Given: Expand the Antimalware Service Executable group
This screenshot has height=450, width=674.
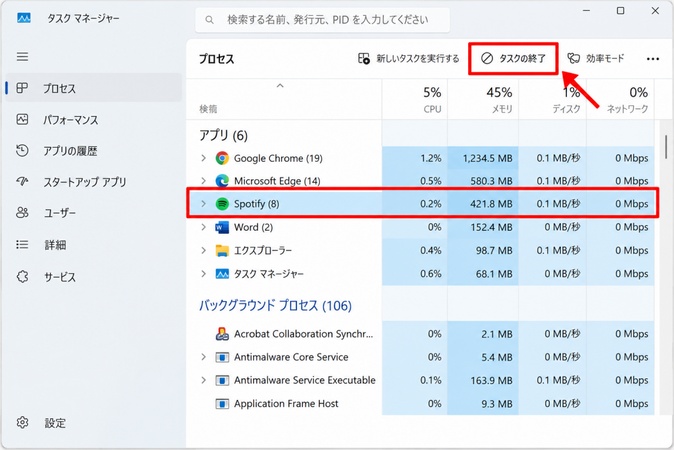Looking at the screenshot, I should 203,380.
